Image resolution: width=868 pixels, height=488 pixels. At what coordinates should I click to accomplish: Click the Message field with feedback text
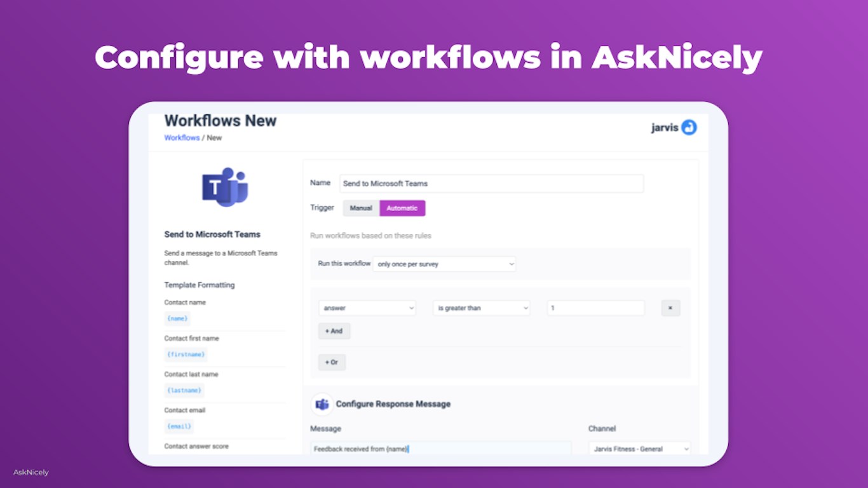441,449
